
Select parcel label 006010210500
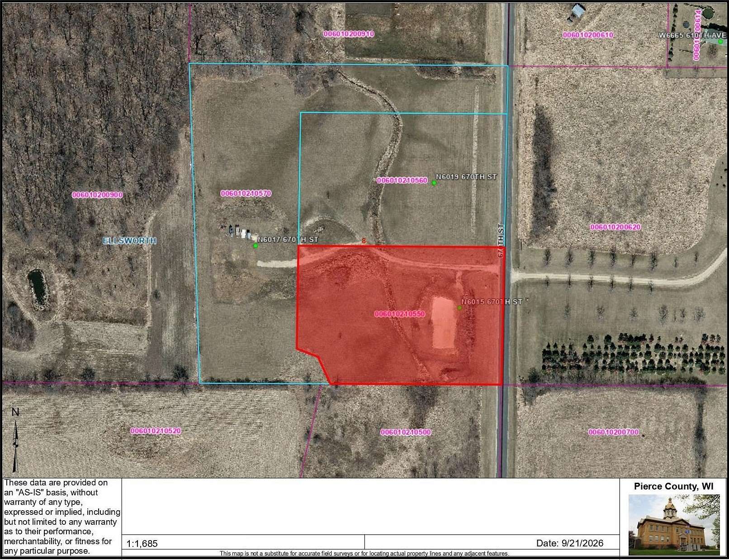click(406, 432)
